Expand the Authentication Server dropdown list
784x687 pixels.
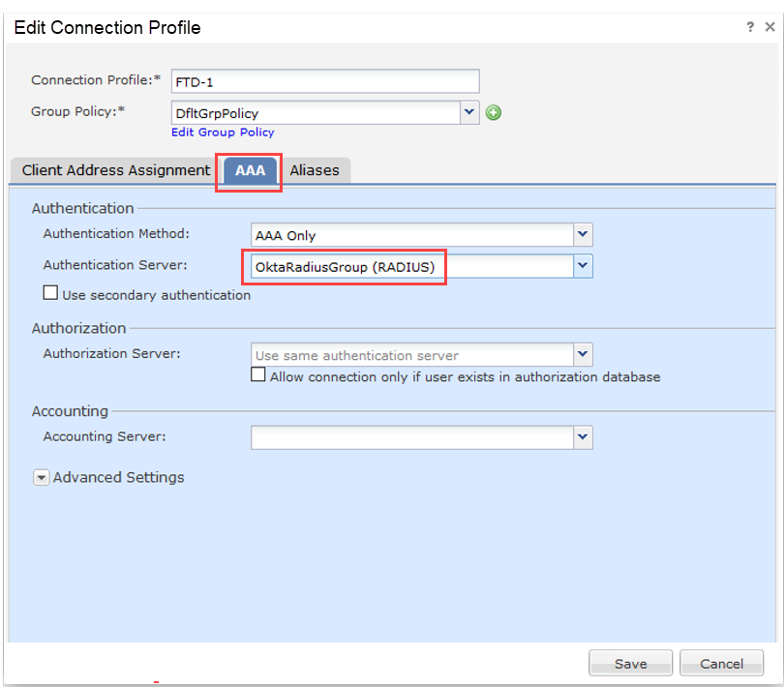583,265
